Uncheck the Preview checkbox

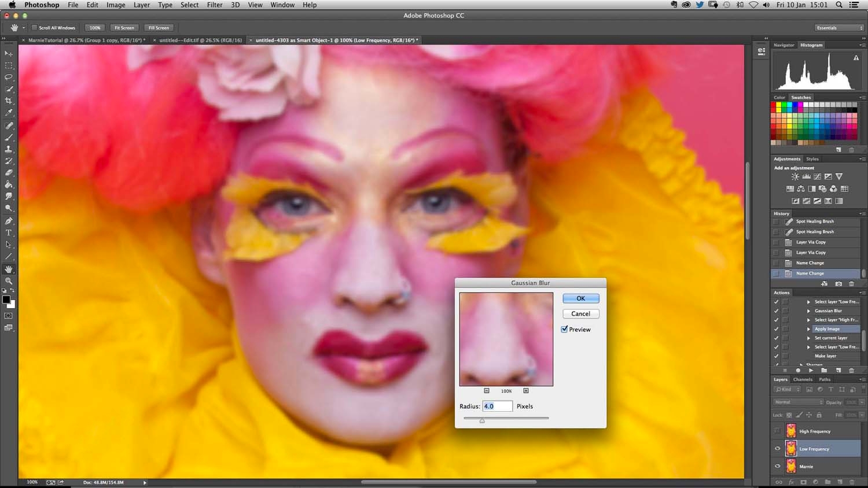[564, 329]
